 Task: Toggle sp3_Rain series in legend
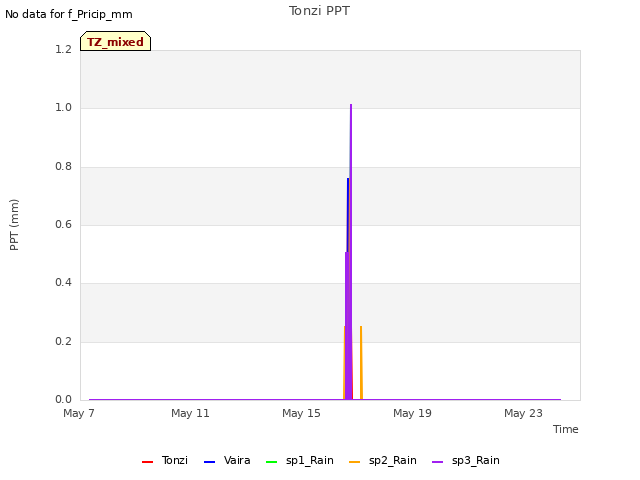[466, 460]
